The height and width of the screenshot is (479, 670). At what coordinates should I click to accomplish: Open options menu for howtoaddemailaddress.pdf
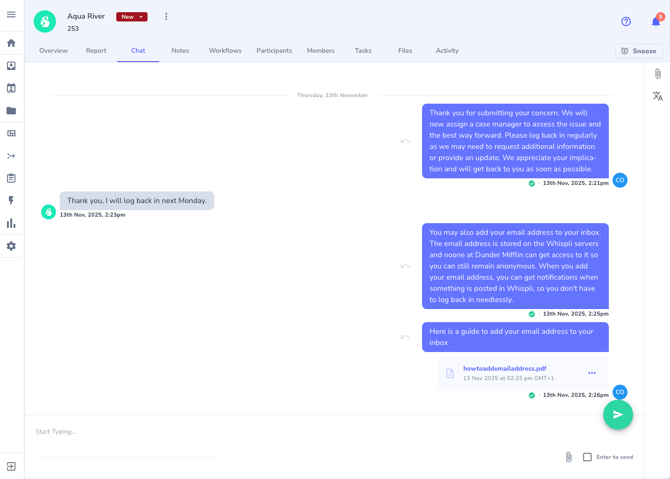(x=591, y=373)
